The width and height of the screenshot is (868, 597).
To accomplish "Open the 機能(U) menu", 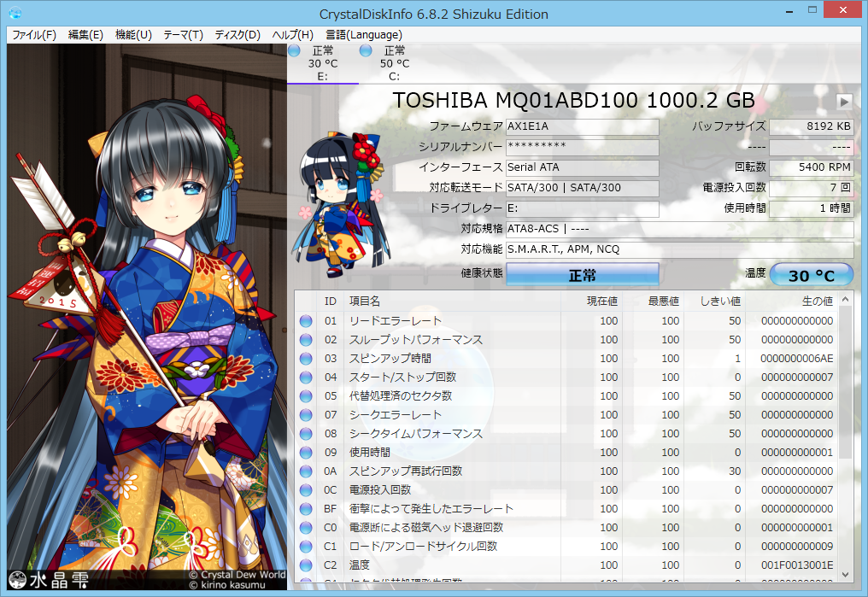I will click(x=133, y=35).
